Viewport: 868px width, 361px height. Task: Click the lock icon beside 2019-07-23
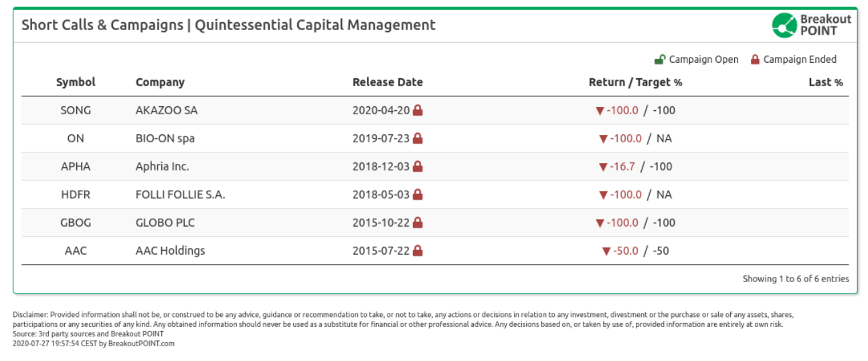[418, 138]
